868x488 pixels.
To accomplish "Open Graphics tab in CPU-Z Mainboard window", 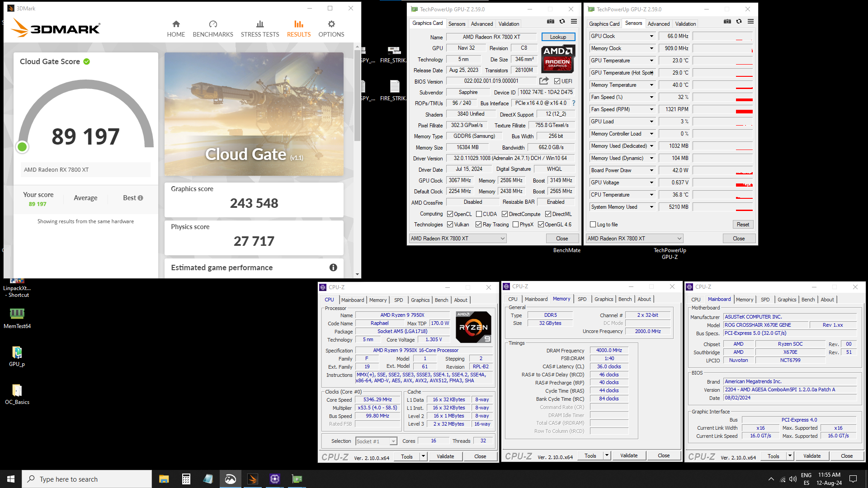I will coord(787,300).
